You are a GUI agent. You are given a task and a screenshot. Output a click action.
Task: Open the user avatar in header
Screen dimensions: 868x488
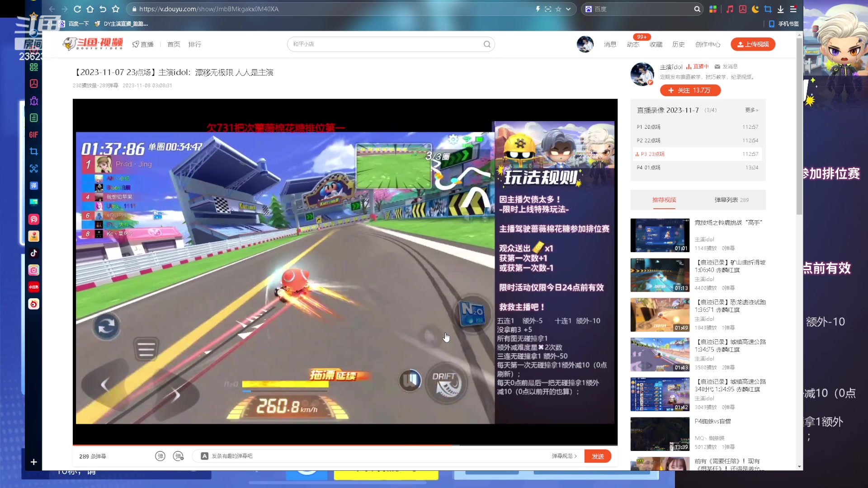[x=585, y=44]
